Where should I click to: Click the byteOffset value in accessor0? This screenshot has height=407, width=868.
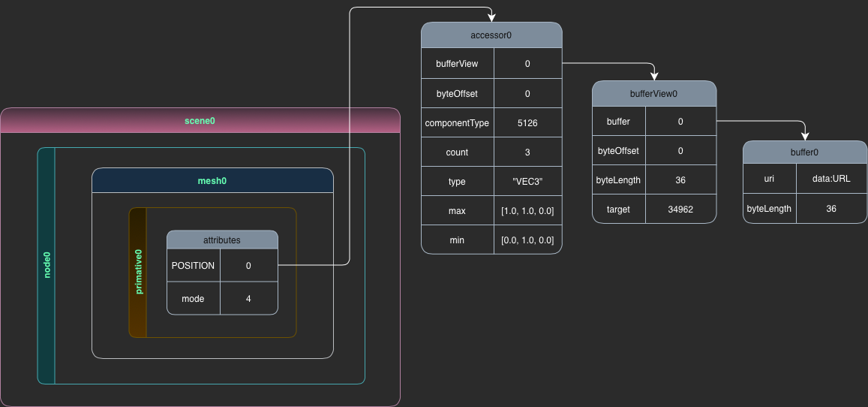coord(527,94)
